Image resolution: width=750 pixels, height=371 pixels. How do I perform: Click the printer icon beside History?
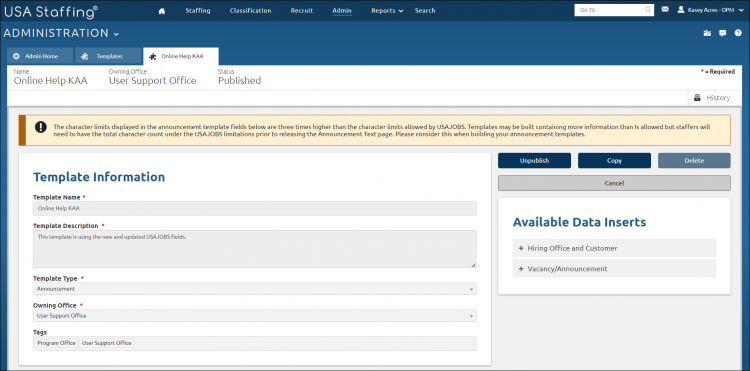pos(697,98)
